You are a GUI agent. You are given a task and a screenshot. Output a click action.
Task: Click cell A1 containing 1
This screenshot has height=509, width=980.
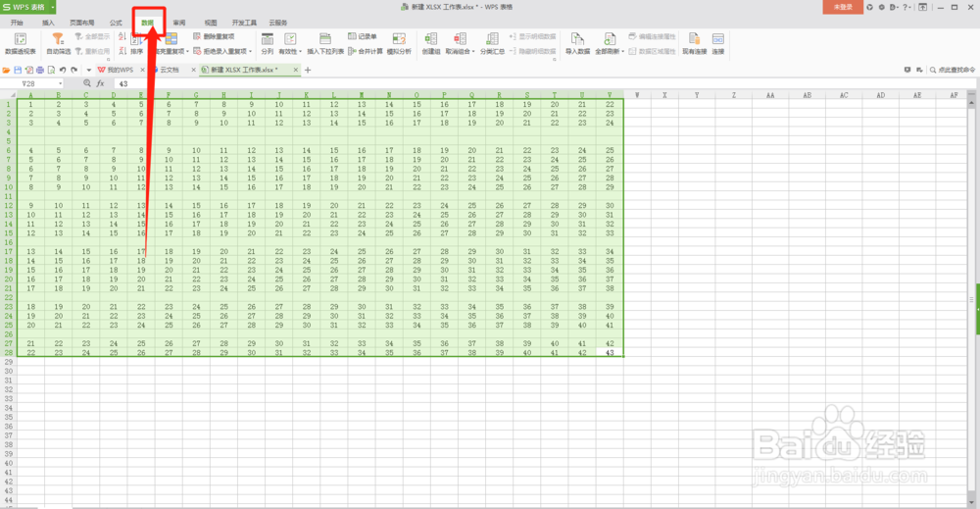point(30,104)
